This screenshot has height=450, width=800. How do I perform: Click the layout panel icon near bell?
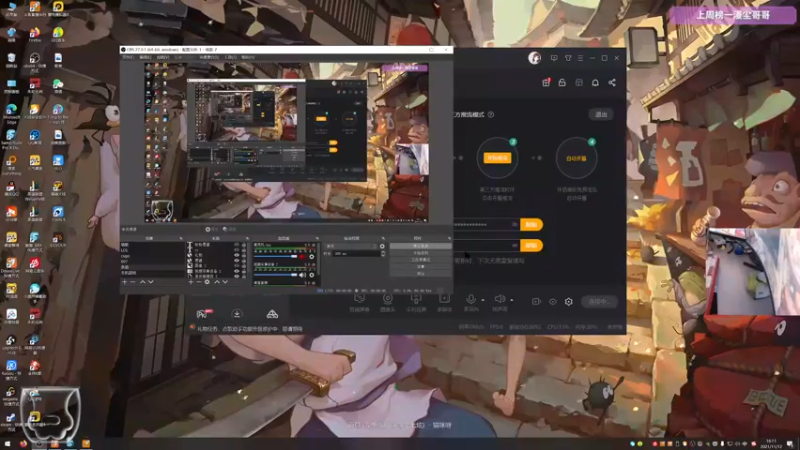tap(579, 83)
